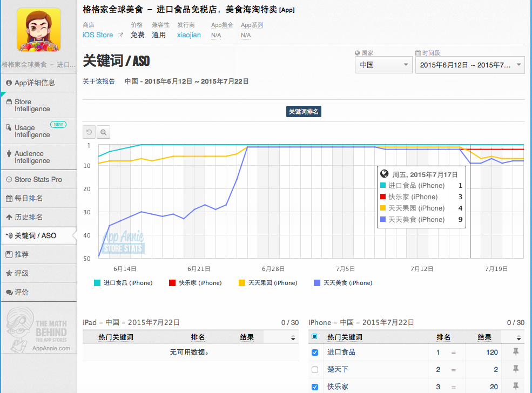The width and height of the screenshot is (532, 393).
Task: Open the iPhone table sort dropdown arrows
Action: click(519, 338)
